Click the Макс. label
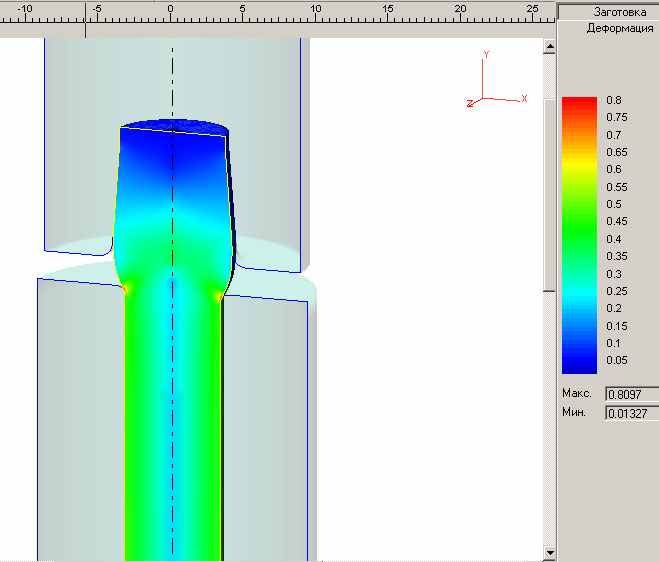 click(x=577, y=393)
